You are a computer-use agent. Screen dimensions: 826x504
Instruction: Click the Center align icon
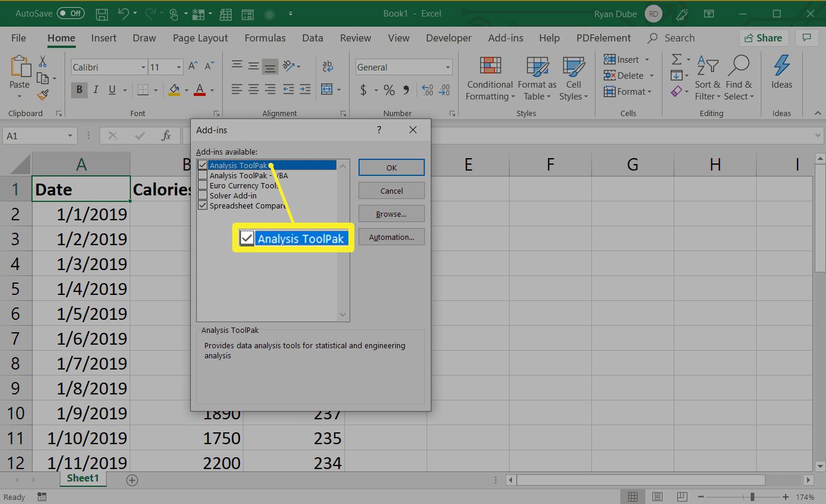[254, 90]
